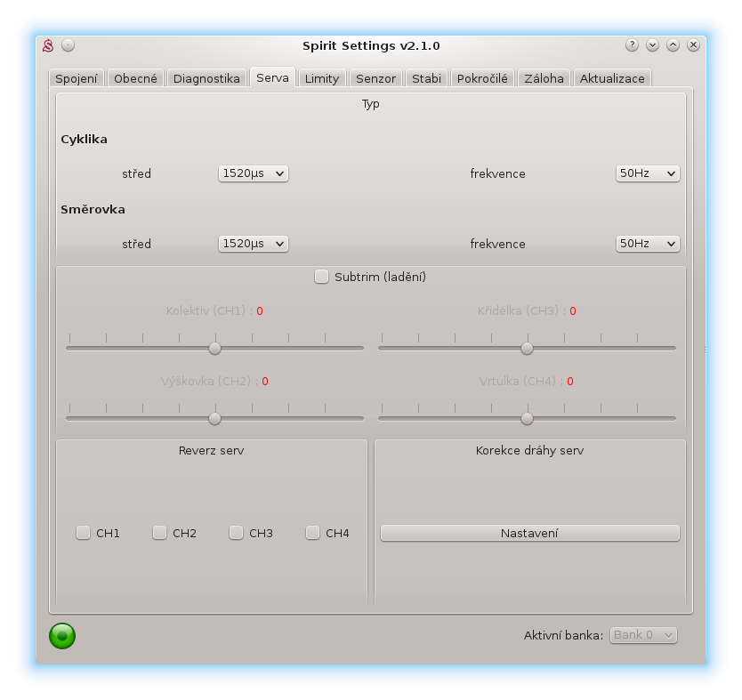This screenshot has height=700, width=742.
Task: Select the Záloha tab
Action: tap(543, 78)
